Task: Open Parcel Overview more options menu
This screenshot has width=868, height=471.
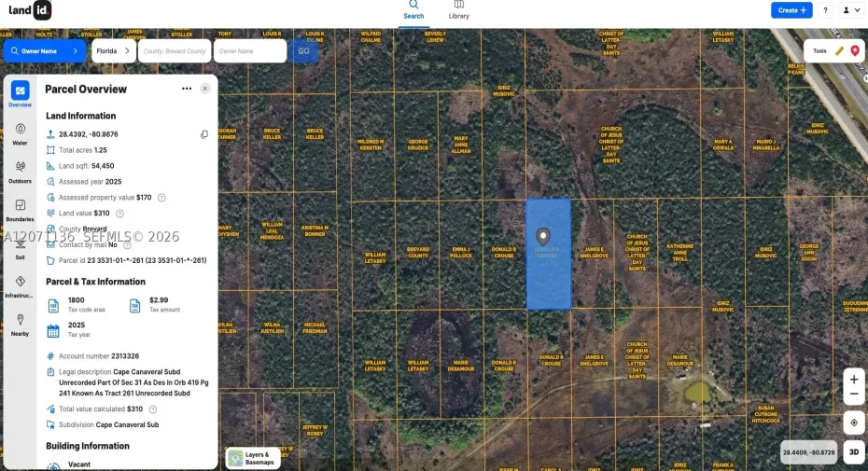Action: point(187,89)
